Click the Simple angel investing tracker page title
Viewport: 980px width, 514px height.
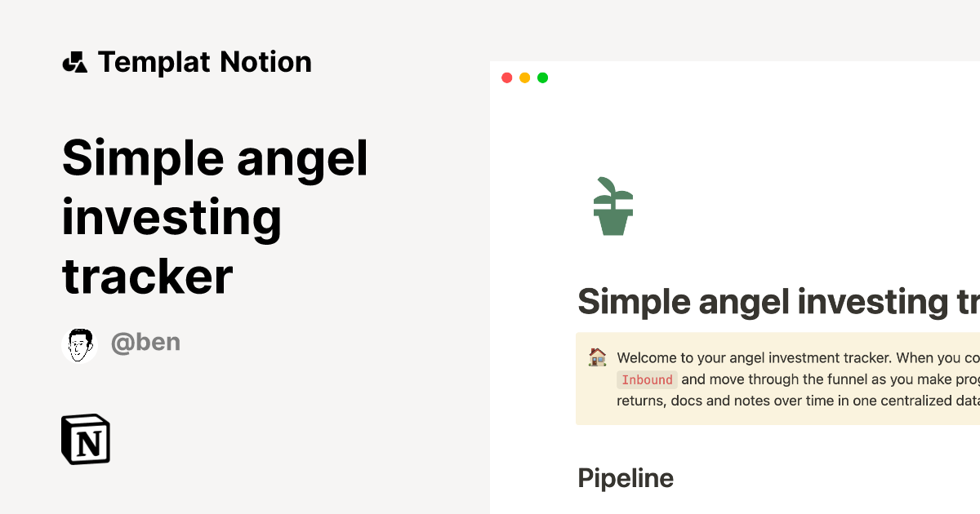pos(776,300)
